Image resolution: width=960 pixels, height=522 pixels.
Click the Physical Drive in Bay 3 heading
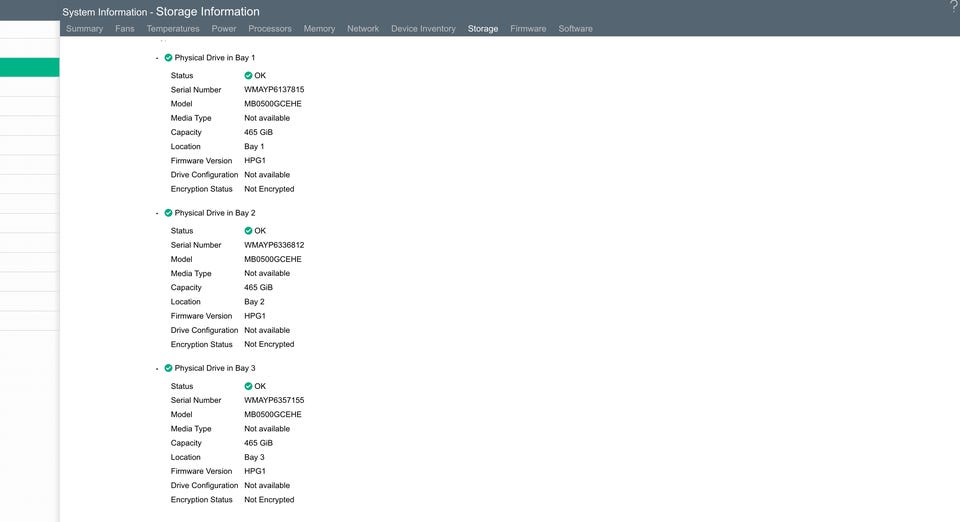tap(215, 368)
